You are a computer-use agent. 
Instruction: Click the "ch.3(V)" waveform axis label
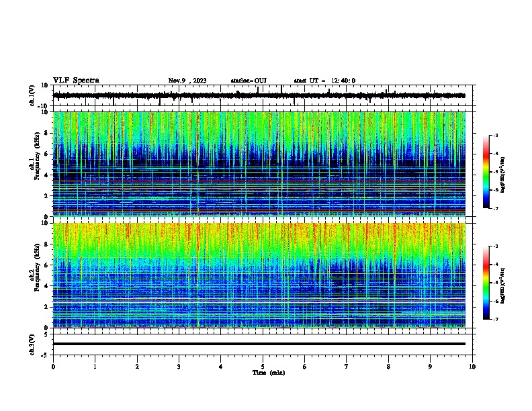point(32,345)
